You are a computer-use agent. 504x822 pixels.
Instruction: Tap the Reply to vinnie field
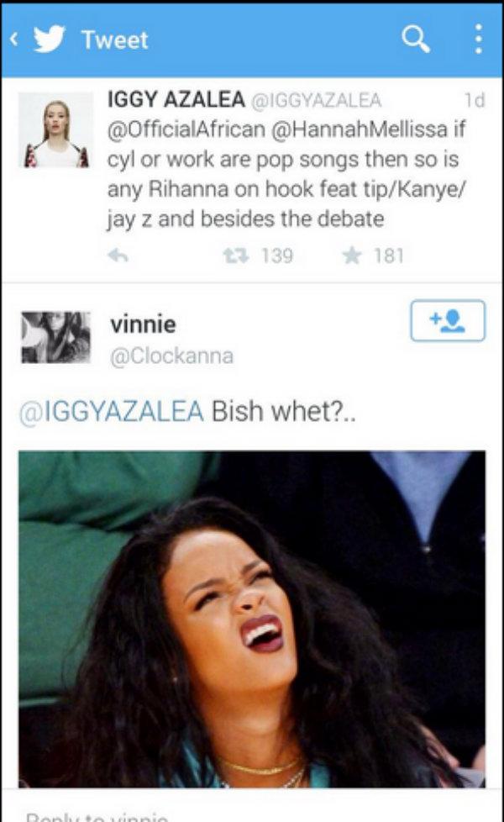coord(252,814)
